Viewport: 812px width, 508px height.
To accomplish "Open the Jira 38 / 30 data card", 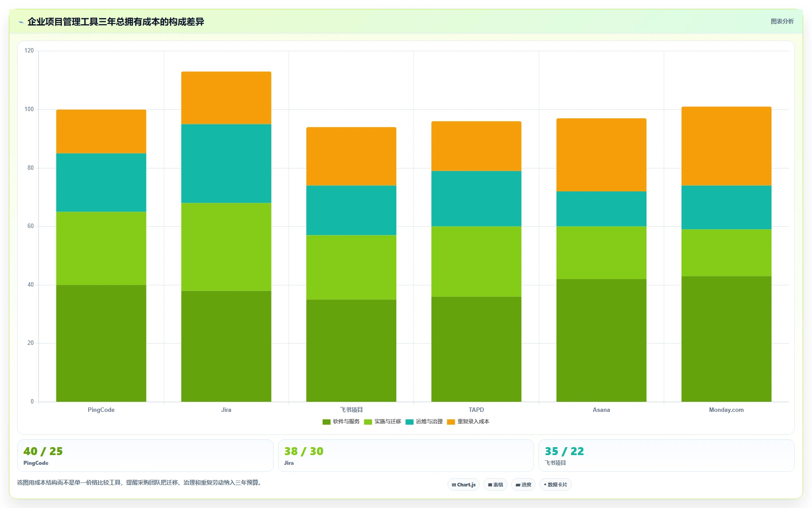I will [x=406, y=456].
